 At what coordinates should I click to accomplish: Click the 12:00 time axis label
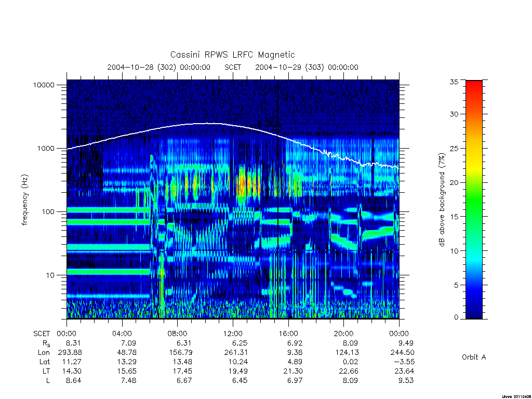click(x=233, y=334)
